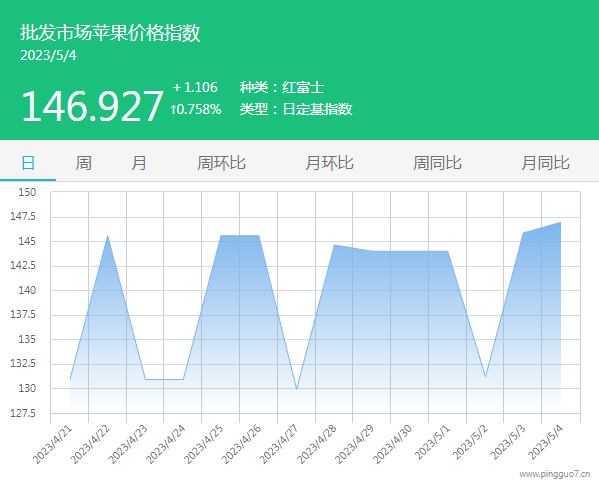
Task: Open the 周同比 tab
Action: pos(437,163)
